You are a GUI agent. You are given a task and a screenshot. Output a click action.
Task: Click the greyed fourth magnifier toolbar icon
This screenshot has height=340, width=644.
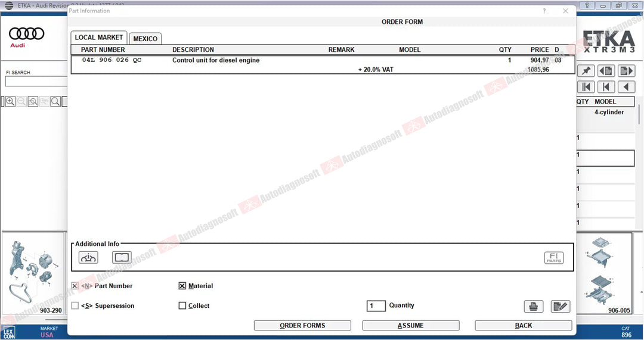coord(44,101)
